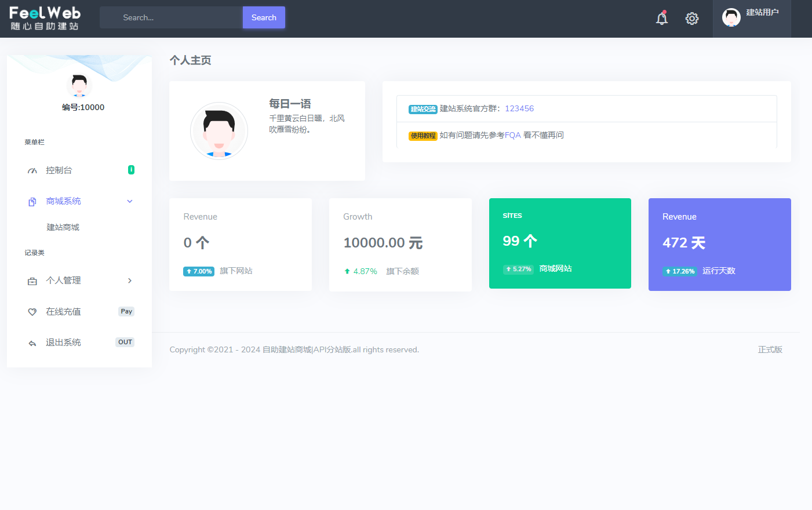The image size is (812, 510).
Task: Click the user avatar in the top bar
Action: (731, 17)
